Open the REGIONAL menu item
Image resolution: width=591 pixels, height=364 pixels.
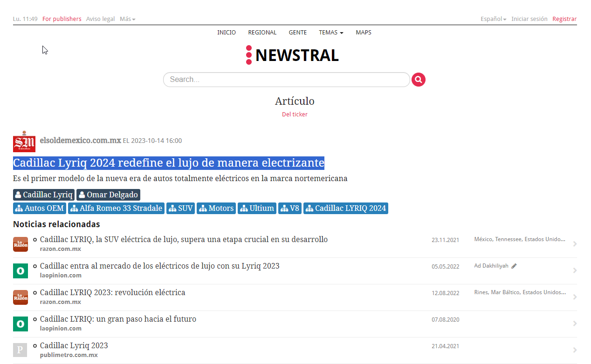(262, 33)
